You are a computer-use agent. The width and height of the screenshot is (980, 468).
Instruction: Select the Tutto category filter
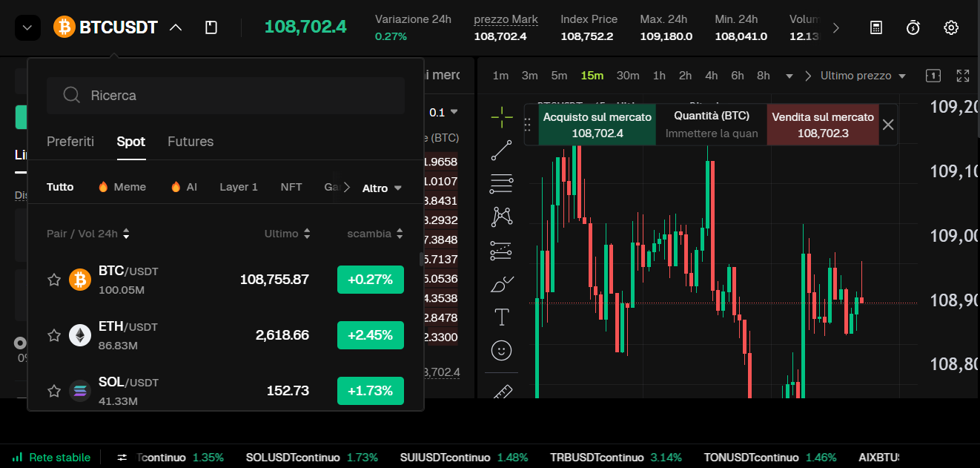[x=60, y=187]
